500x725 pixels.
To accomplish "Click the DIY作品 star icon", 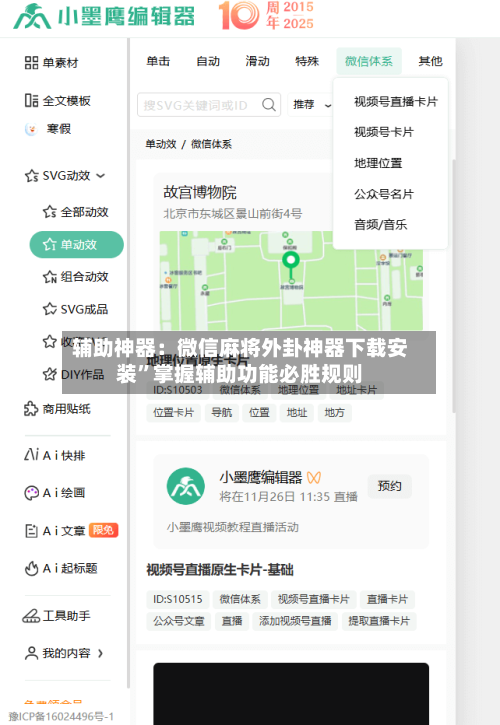I will [49, 374].
